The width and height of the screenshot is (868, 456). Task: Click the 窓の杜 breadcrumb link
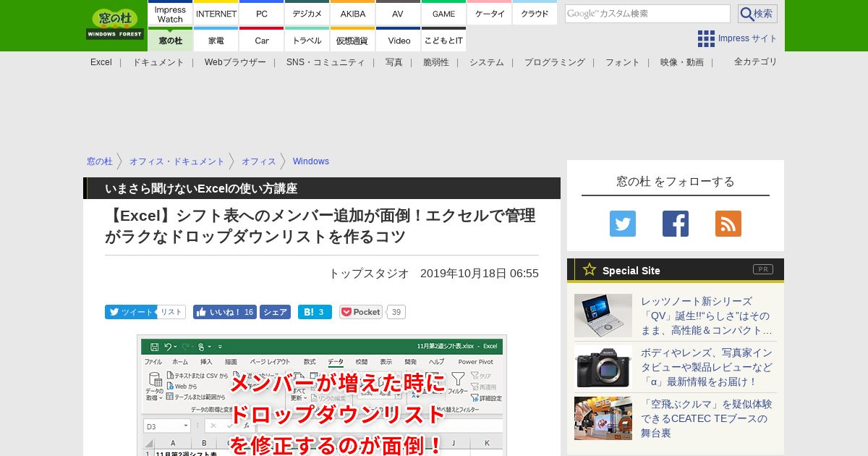click(x=100, y=161)
